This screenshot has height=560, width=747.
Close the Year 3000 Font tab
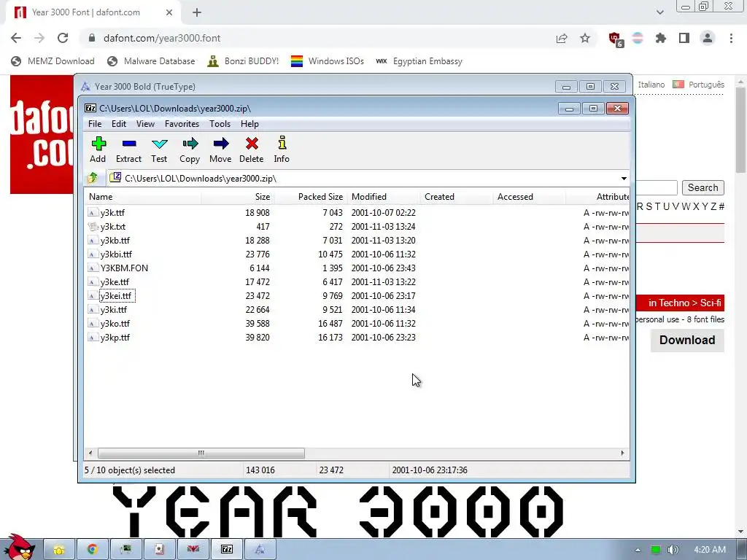pyautogui.click(x=169, y=12)
